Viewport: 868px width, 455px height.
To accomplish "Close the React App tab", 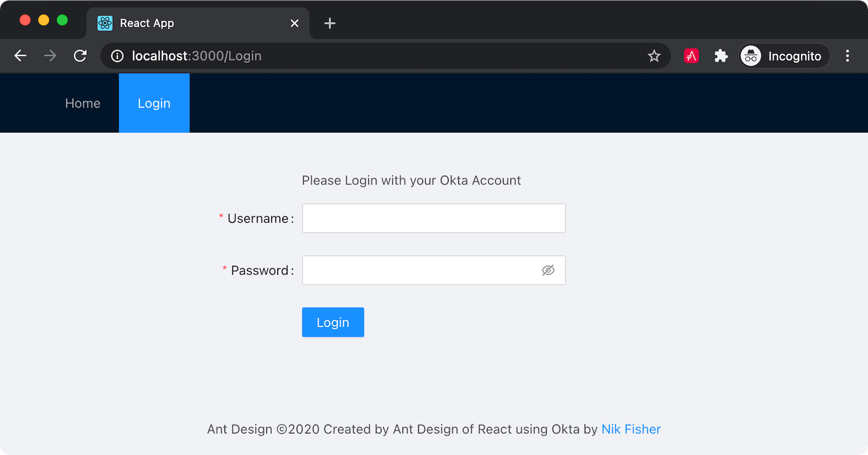I will point(295,23).
